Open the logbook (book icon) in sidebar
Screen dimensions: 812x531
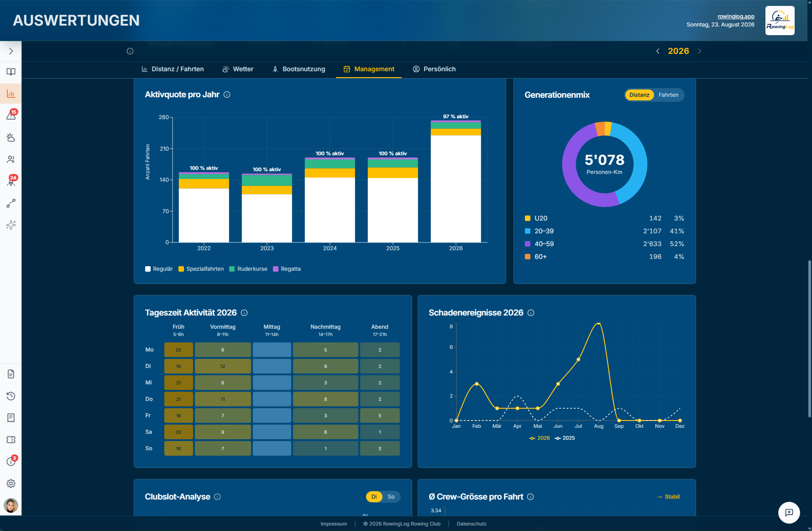11,72
